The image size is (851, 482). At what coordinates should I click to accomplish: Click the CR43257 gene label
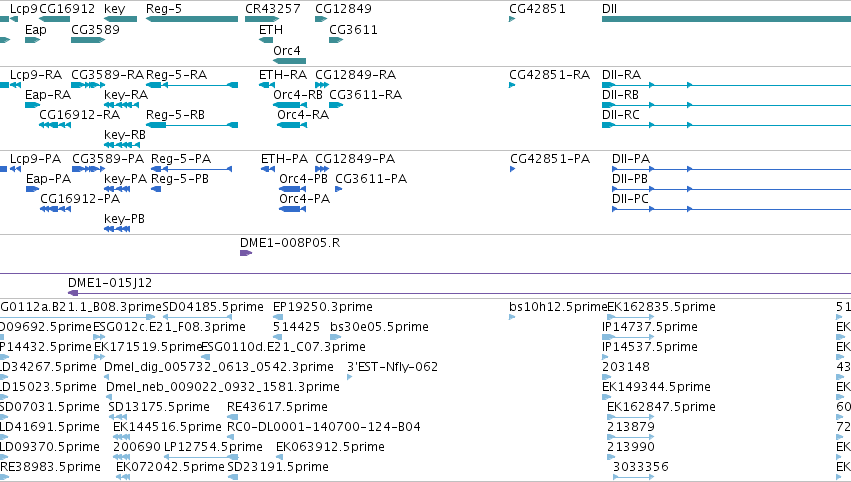pyautogui.click(x=272, y=9)
